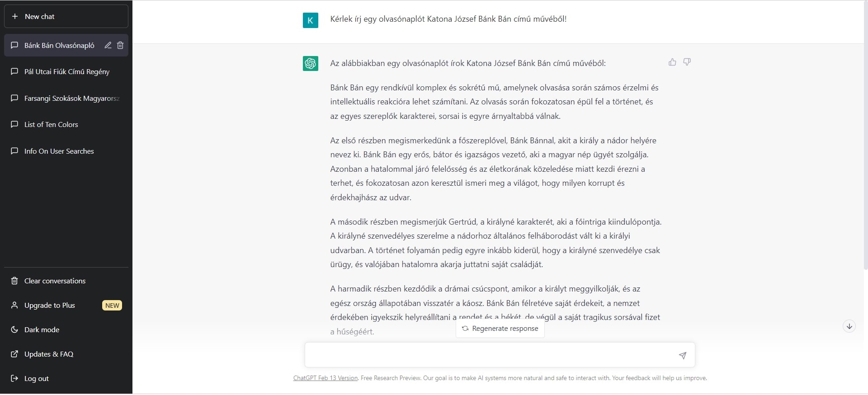Click the Log out arrow icon
The height and width of the screenshot is (395, 868).
pos(14,378)
